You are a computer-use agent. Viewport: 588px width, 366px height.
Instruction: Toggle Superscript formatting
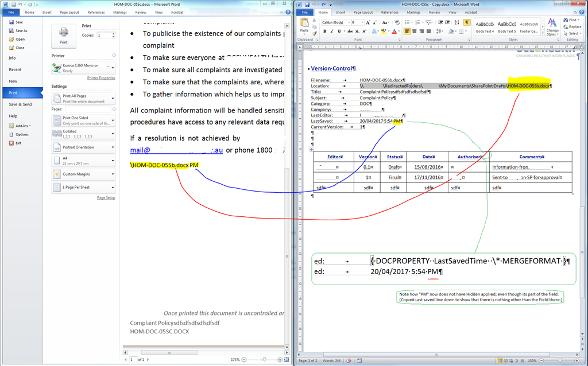[364, 32]
